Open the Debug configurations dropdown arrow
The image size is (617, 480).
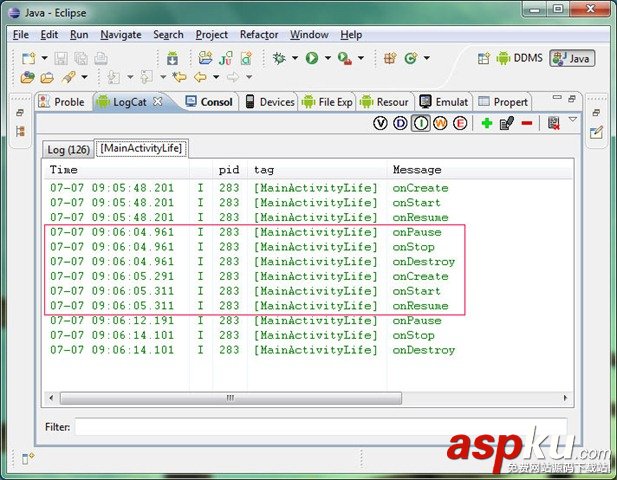295,58
